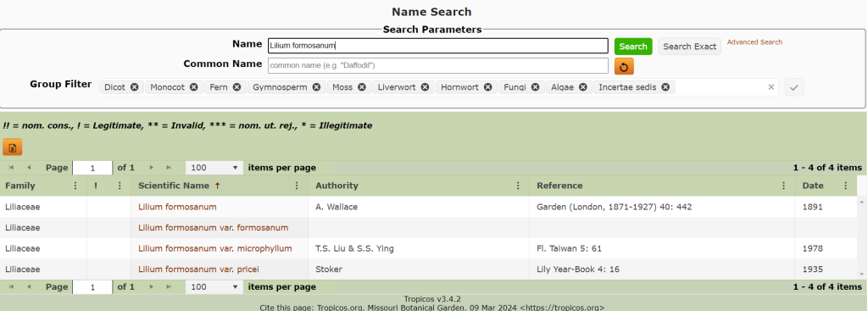Focus the Common Name input field
Screen dimensions: 868x311
438,65
